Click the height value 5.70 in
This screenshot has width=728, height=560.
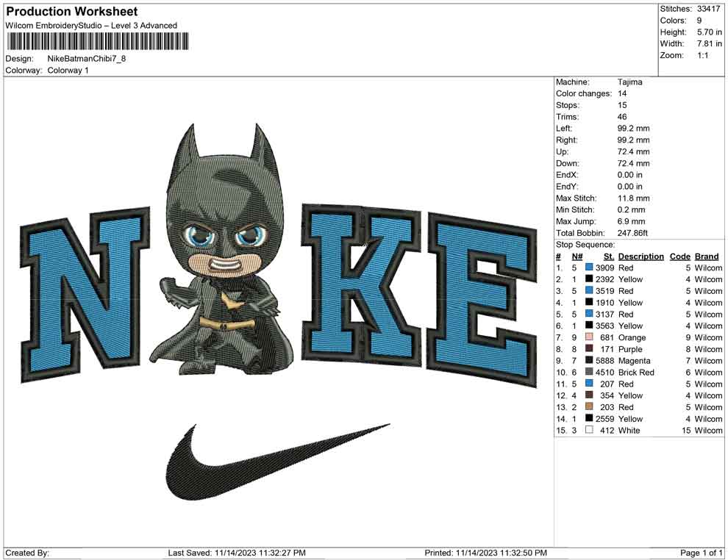pos(710,32)
